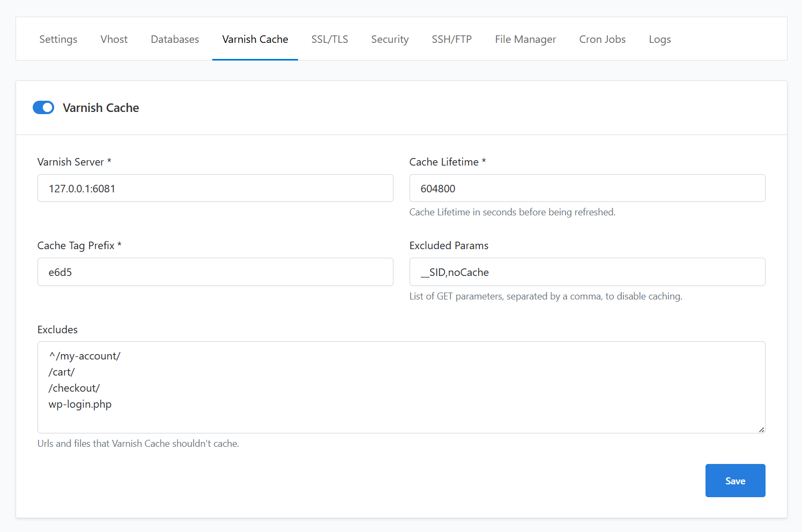Open the Cron Jobs tab
Screen dimensions: 802x532
pos(602,39)
